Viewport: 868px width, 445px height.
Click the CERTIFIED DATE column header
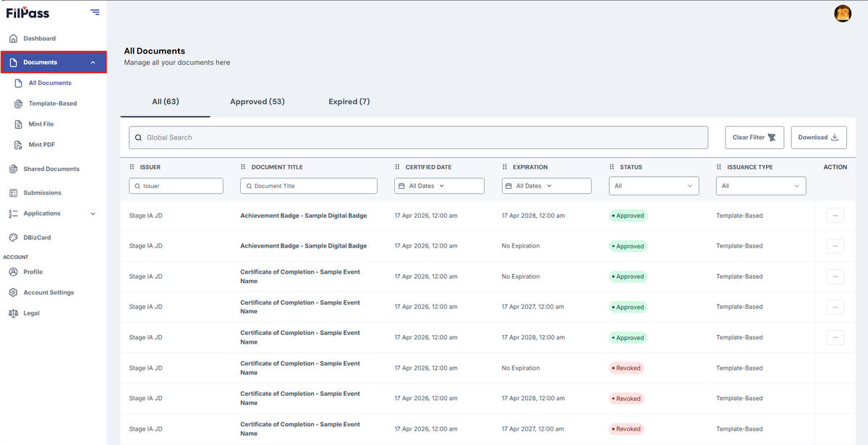[428, 167]
